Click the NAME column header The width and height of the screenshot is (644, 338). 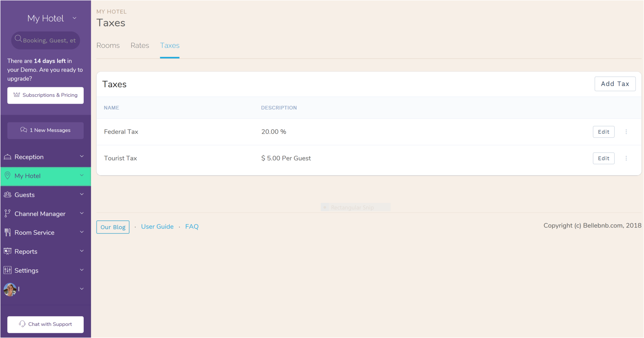click(x=111, y=108)
